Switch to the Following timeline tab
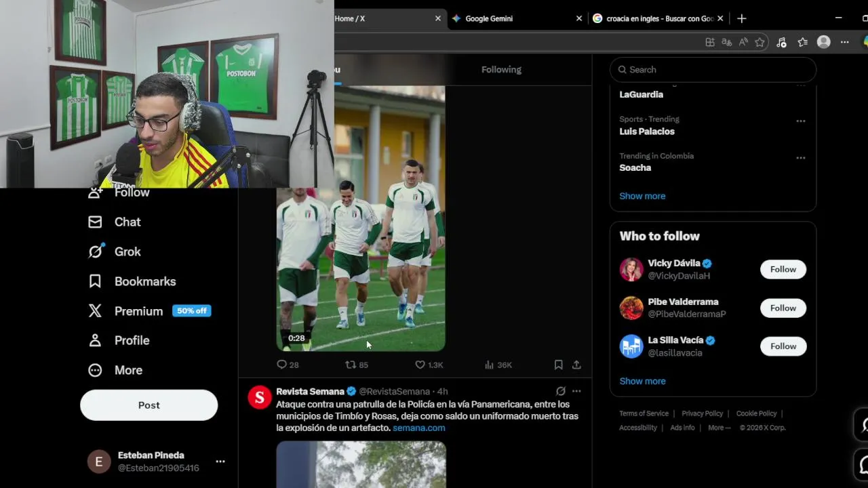The image size is (868, 488). (x=501, y=69)
